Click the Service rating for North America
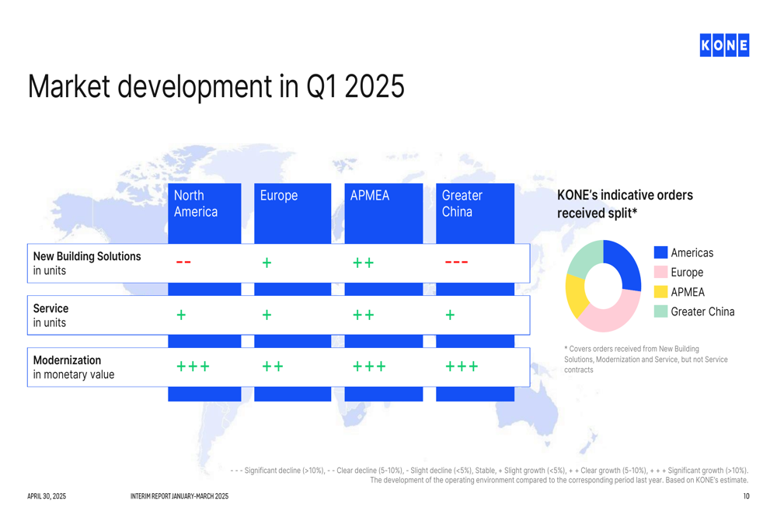This screenshot has width=777, height=532. point(181,315)
